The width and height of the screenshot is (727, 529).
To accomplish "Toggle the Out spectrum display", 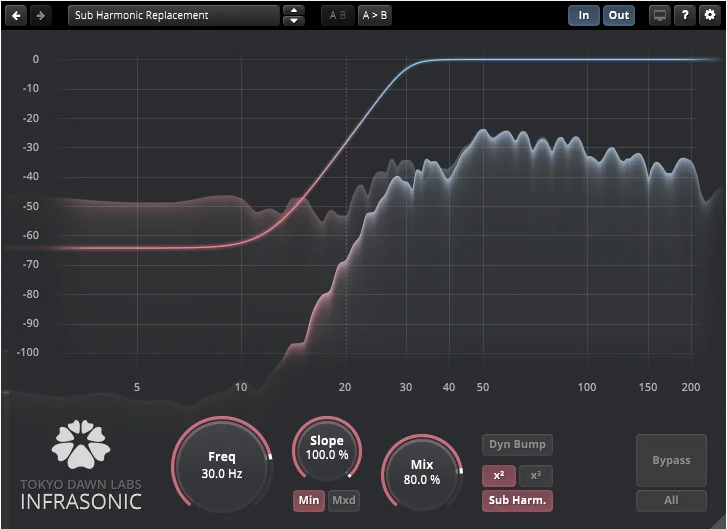I will (x=619, y=15).
